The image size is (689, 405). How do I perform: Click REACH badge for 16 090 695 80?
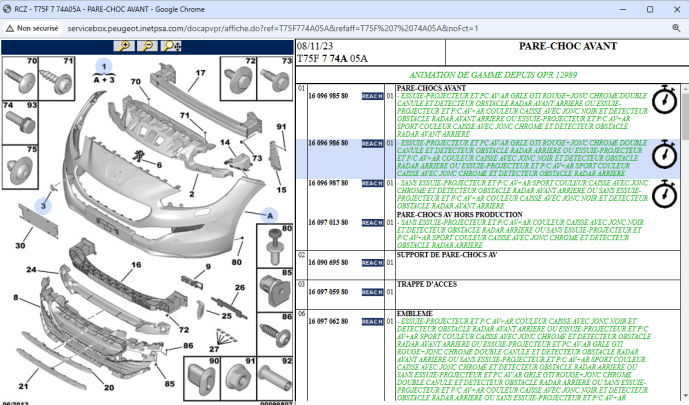[x=373, y=263]
